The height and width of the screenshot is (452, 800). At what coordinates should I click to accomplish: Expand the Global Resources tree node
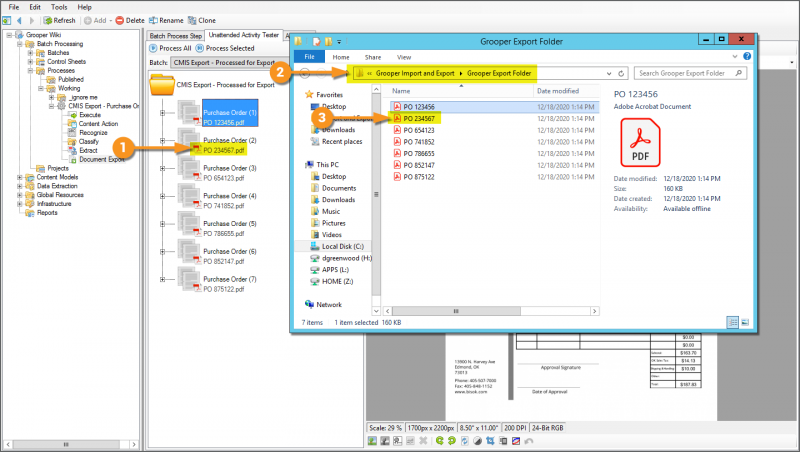point(19,195)
